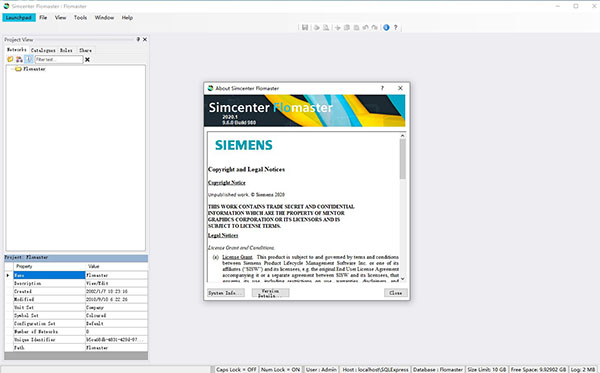Image resolution: width=600 pixels, height=373 pixels.
Task: Click the Save icon in the toolbar
Action: 305,28
